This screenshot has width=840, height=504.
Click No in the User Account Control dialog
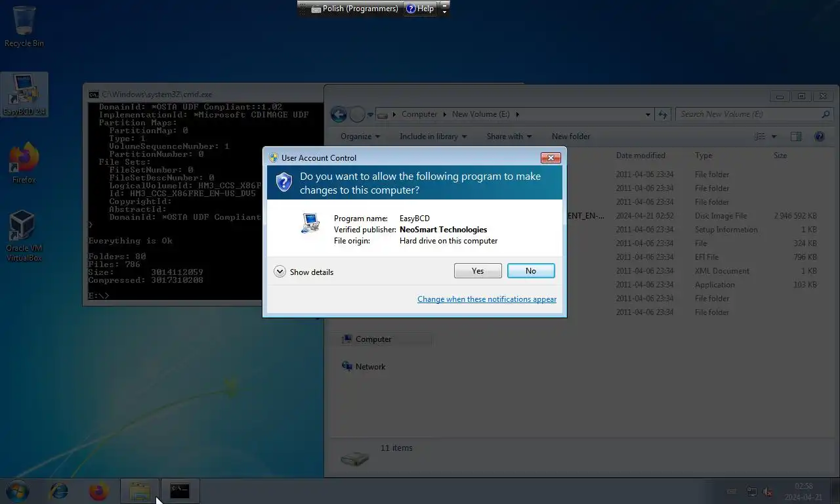click(531, 271)
